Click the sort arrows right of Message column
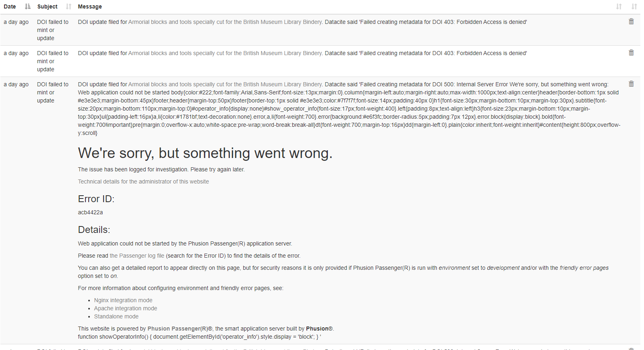The width and height of the screenshot is (644, 350). 618,6
